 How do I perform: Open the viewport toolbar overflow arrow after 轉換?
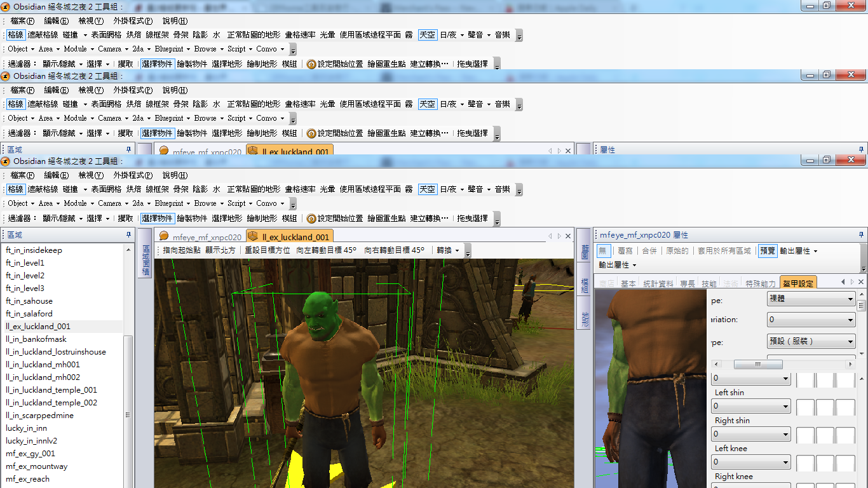point(468,252)
